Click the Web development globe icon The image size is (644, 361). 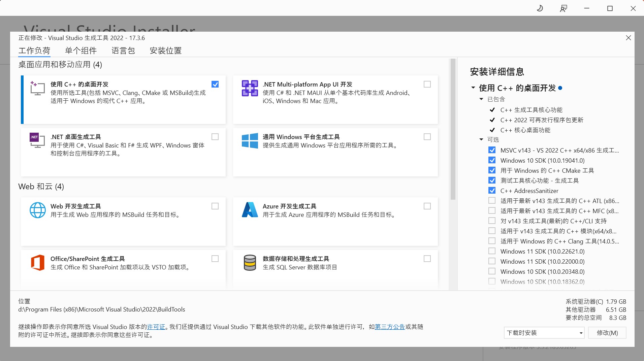[x=37, y=210]
